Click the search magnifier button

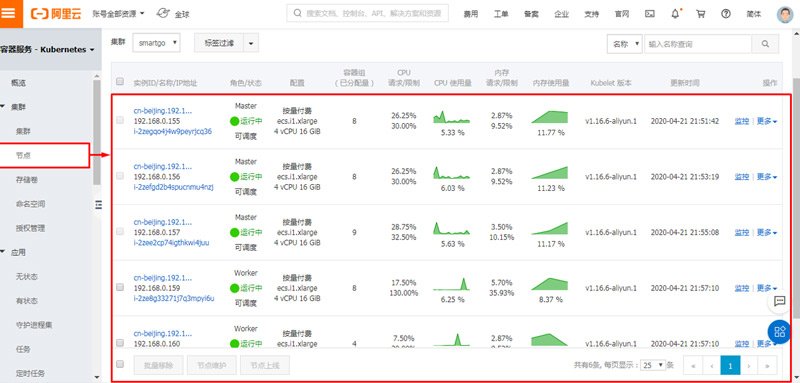tap(765, 44)
